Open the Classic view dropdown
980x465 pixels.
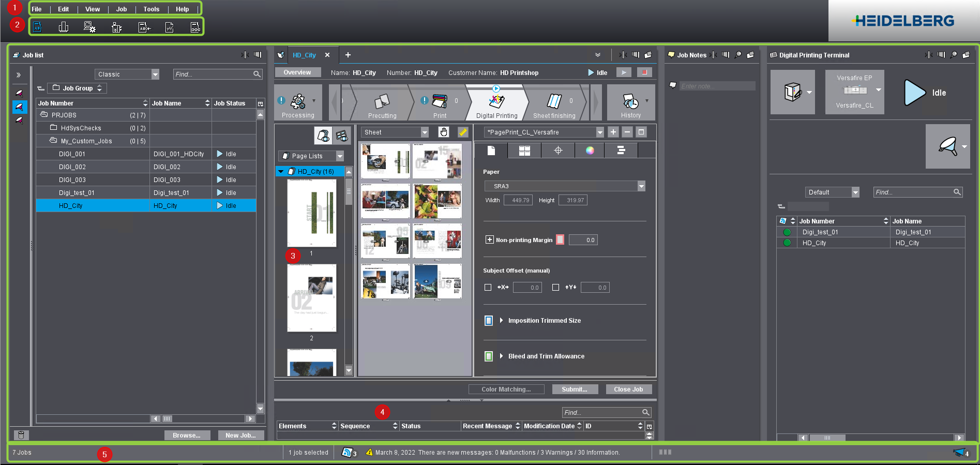(x=155, y=74)
